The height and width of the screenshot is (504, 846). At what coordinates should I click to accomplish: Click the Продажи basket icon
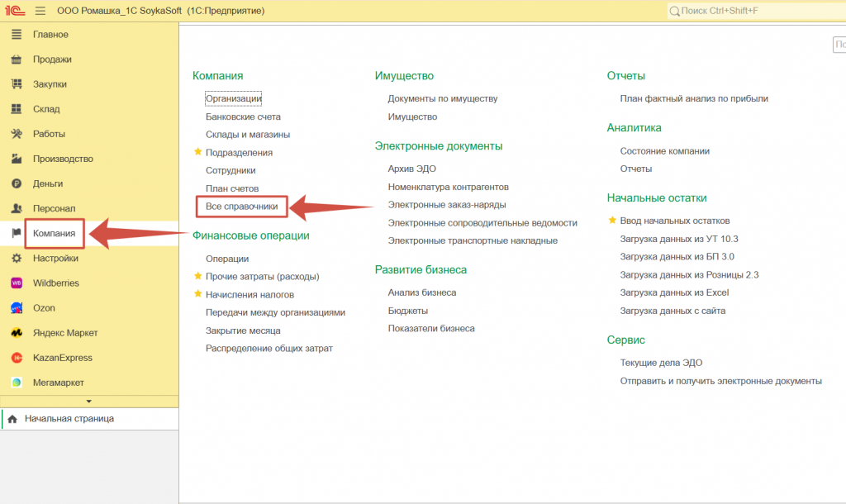click(16, 59)
